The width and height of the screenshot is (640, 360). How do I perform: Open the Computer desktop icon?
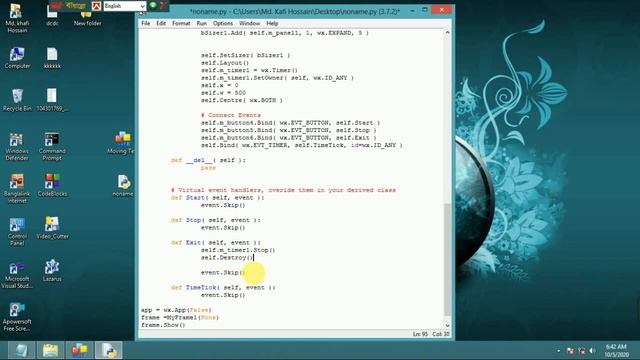(17, 58)
